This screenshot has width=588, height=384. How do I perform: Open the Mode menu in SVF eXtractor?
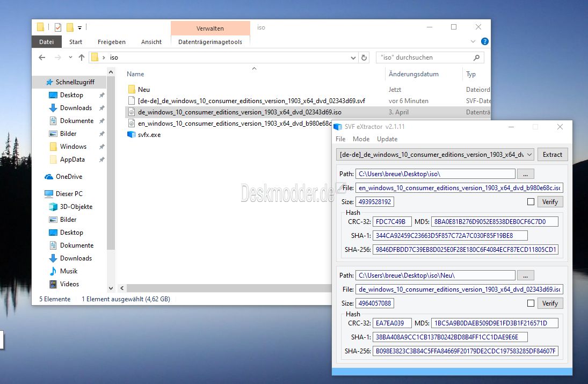pyautogui.click(x=361, y=139)
